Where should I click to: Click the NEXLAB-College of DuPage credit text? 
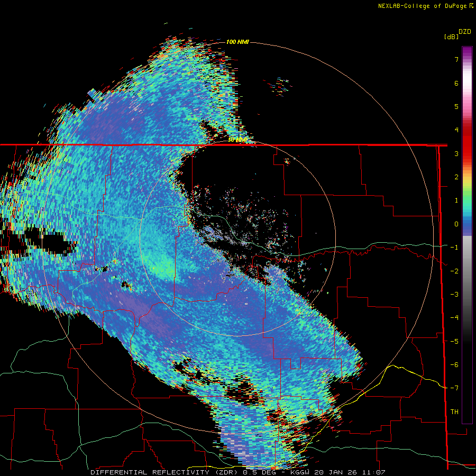(x=425, y=6)
